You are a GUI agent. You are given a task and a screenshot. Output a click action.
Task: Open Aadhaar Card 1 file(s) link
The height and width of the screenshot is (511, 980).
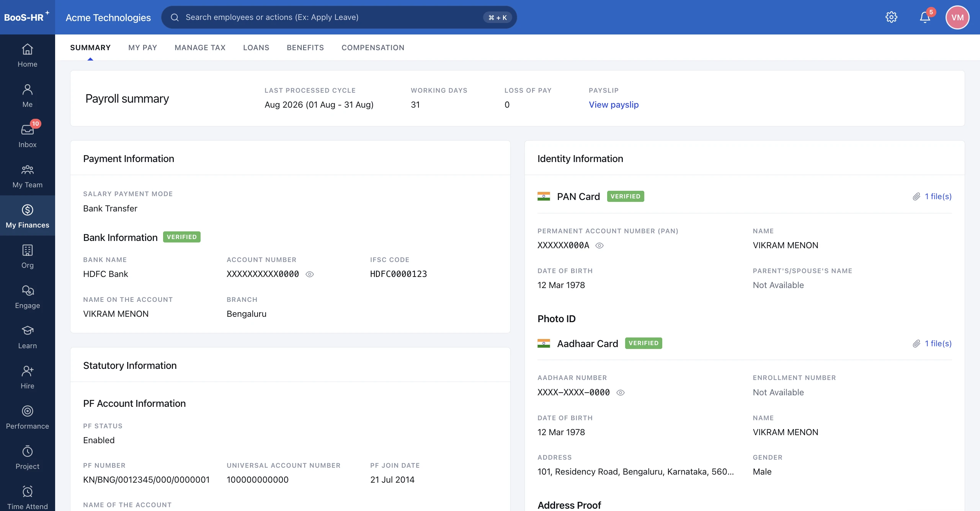click(x=938, y=344)
